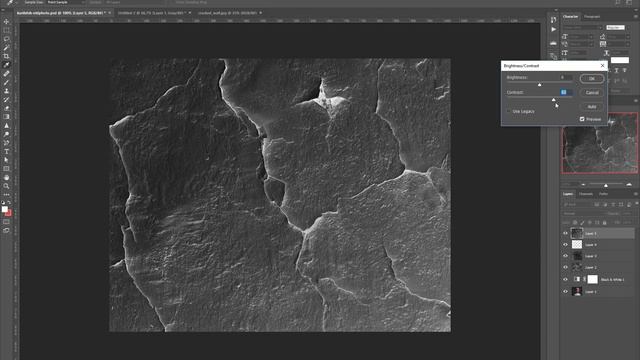Viewport: 640px width, 360px height.
Task: Hide Layer 4 with its eye icon
Action: click(565, 244)
